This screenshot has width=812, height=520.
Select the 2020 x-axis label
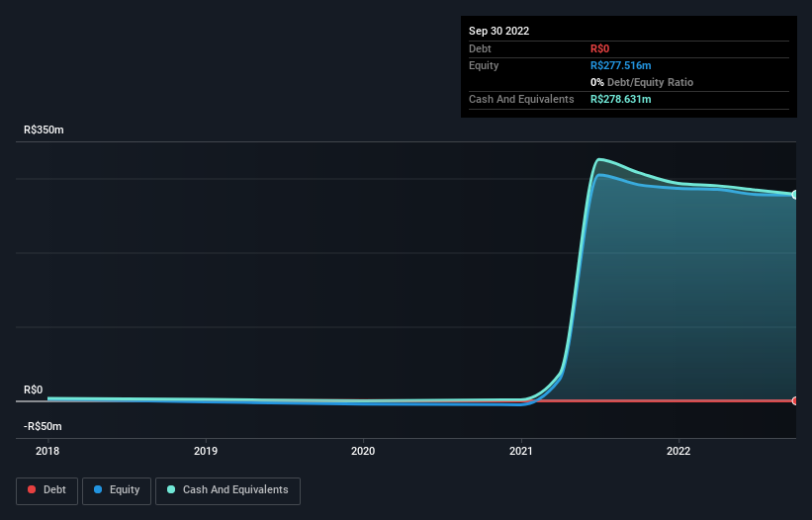click(363, 451)
